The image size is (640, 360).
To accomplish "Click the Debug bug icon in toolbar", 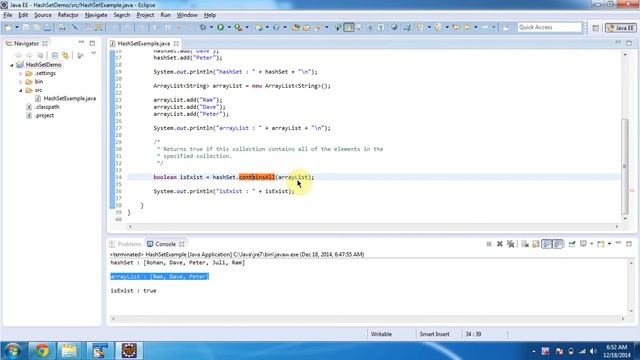I will pos(203,27).
